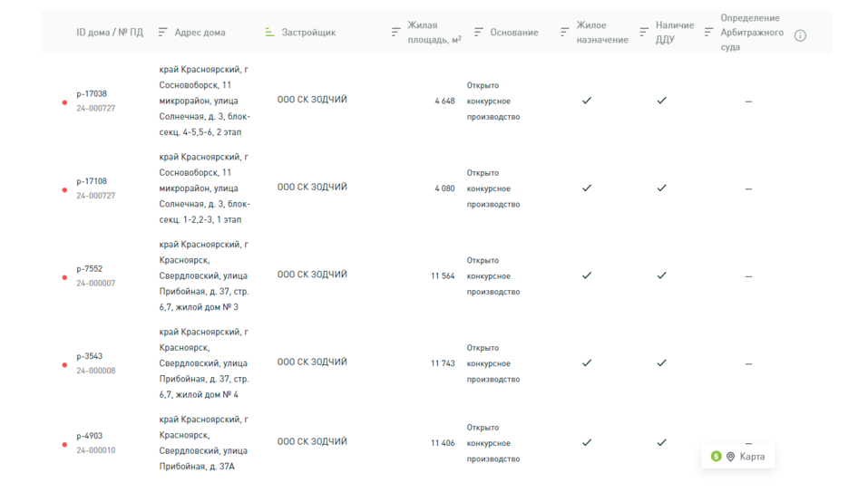
Task: Click the sort icon next to Основание
Action: coord(478,33)
